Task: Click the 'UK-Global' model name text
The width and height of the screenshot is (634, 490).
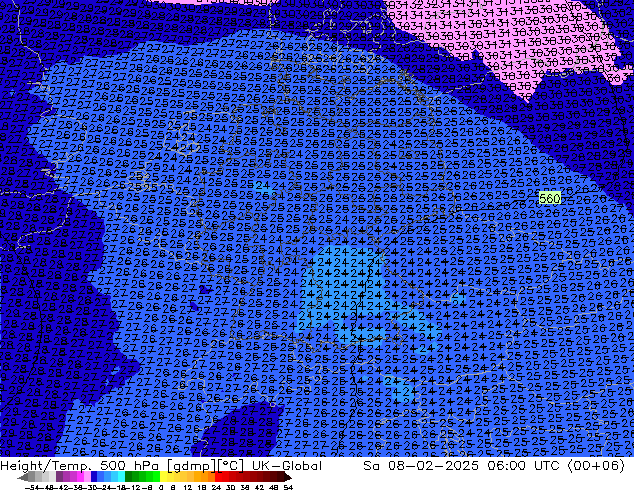Action: pos(287,466)
